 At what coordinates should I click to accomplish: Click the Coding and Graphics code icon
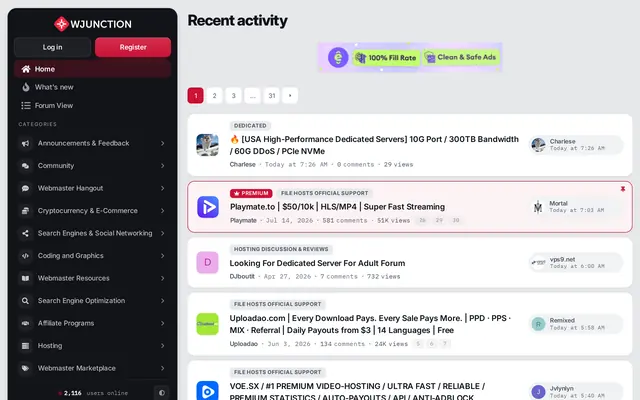(x=25, y=256)
